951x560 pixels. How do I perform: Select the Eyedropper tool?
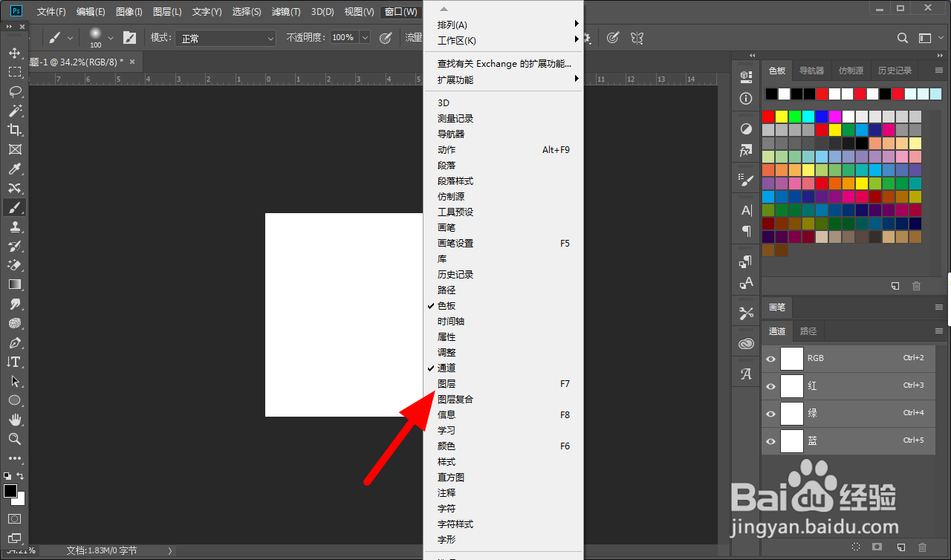point(14,169)
